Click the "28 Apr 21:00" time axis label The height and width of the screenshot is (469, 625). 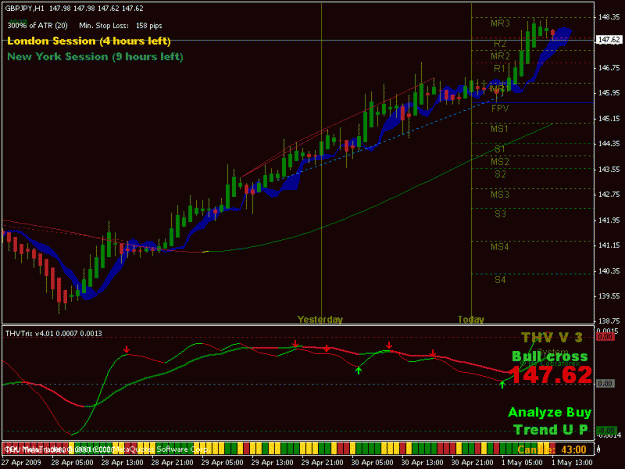pyautogui.click(x=172, y=462)
